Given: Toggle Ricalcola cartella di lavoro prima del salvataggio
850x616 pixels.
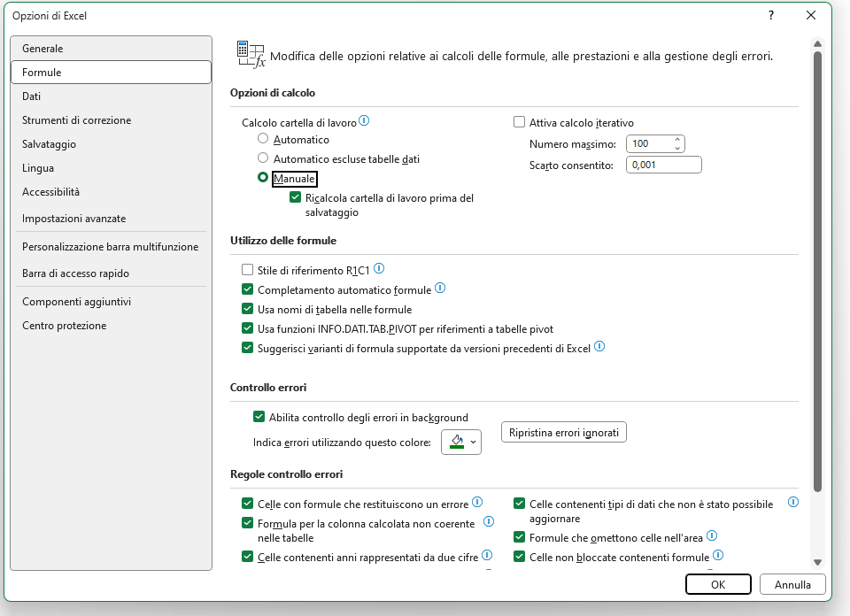Looking at the screenshot, I should point(296,197).
